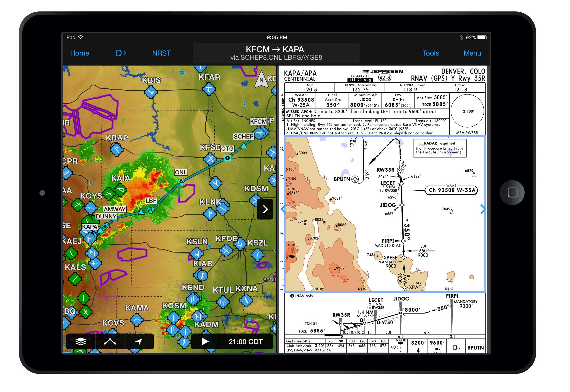The image size is (570, 392).
Task: Tap the Wi-Fi status icon
Action: [x=81, y=37]
